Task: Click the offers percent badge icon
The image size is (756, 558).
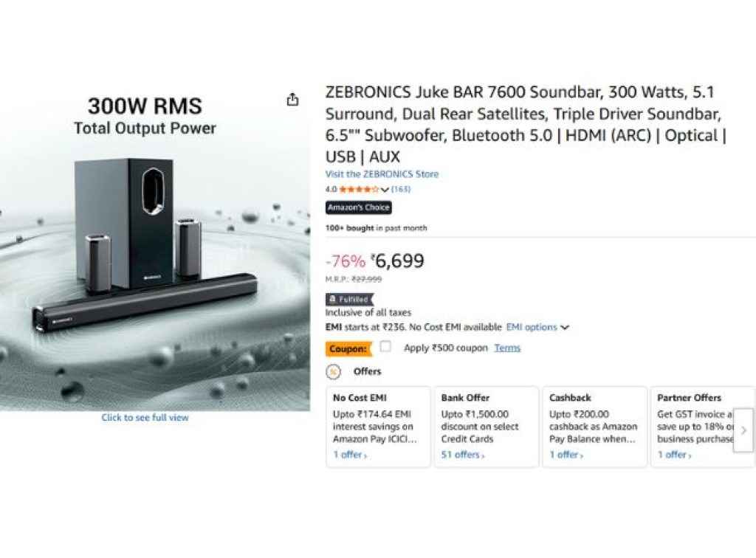Action: [333, 371]
